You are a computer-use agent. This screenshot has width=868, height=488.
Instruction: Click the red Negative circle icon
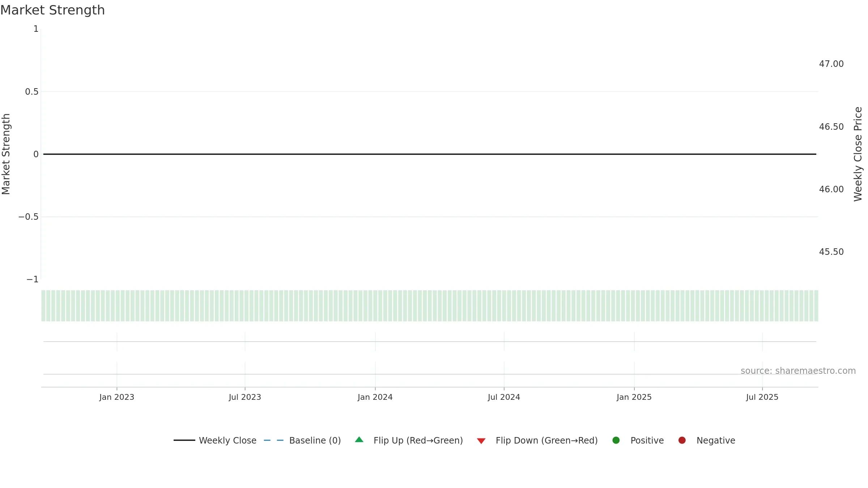pos(682,440)
